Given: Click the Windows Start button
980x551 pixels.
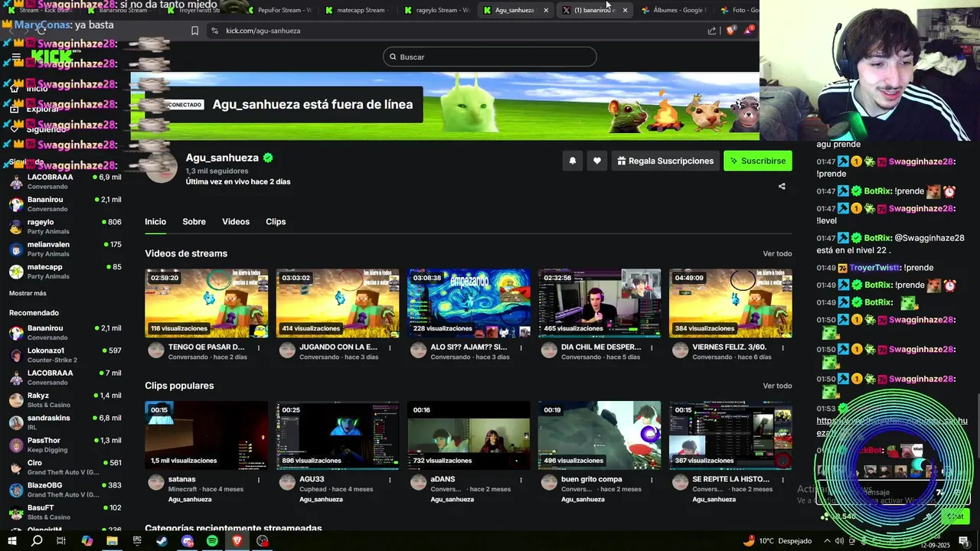Looking at the screenshot, I should tap(11, 541).
